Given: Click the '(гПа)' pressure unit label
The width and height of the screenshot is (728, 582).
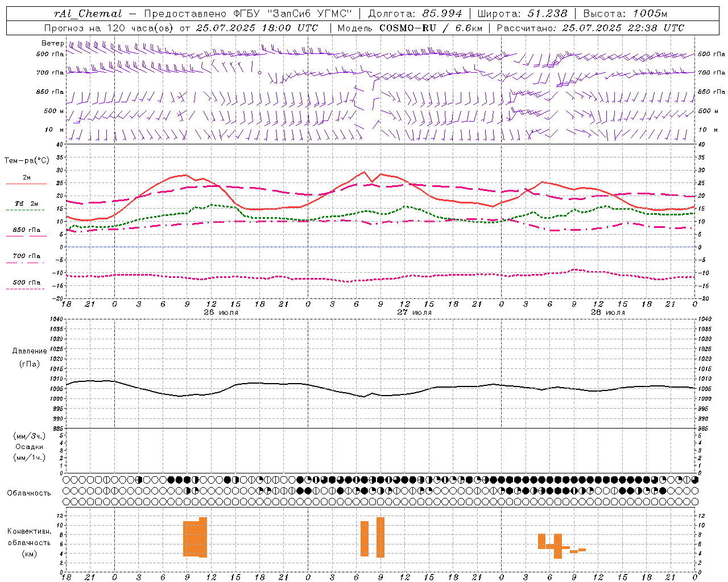Looking at the screenshot, I should click(x=30, y=364).
